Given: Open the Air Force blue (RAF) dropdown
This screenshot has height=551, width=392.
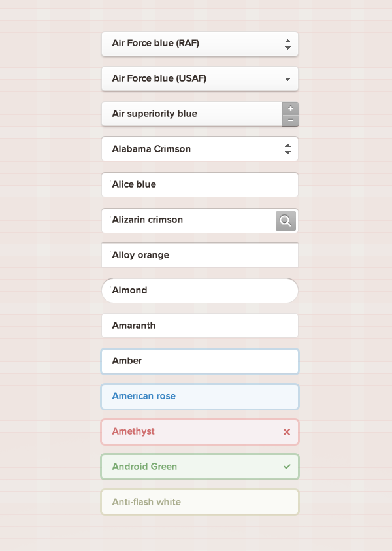Looking at the screenshot, I should 189,44.
